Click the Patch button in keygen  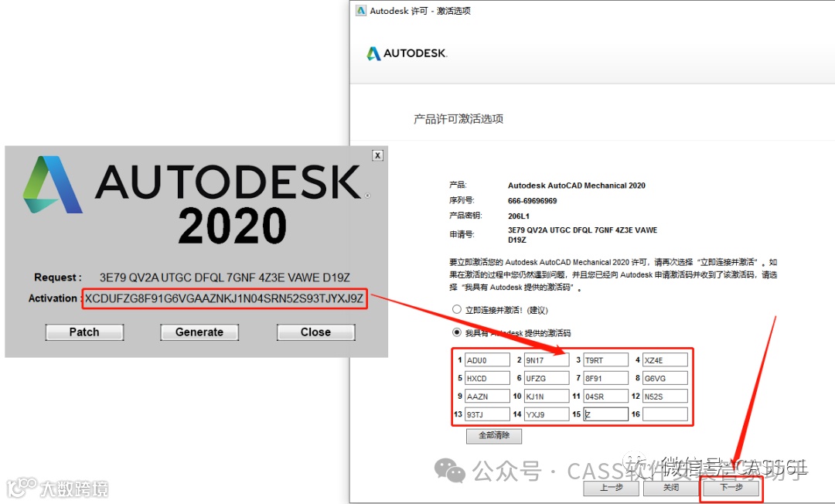click(85, 332)
